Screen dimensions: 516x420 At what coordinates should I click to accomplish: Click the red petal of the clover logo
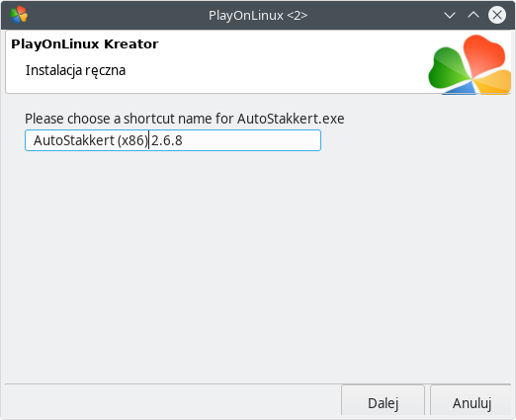coord(483,54)
